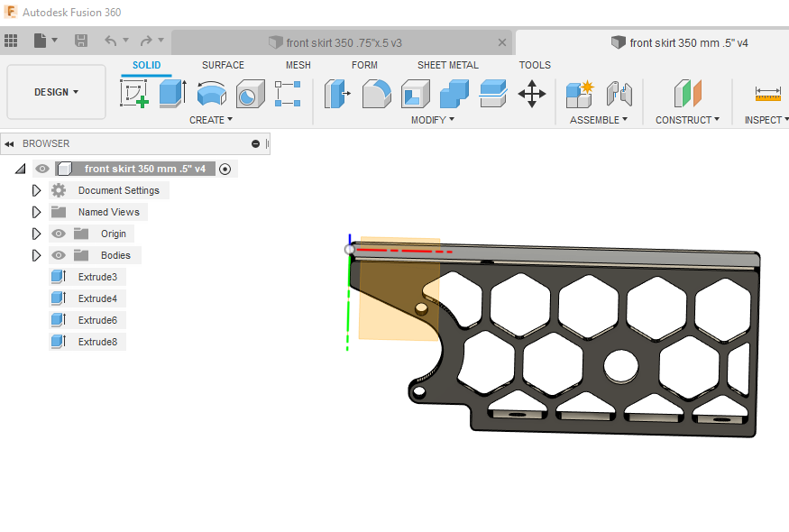
Task: Switch to front skirt 350 mm .5" v4 tab
Action: [679, 42]
